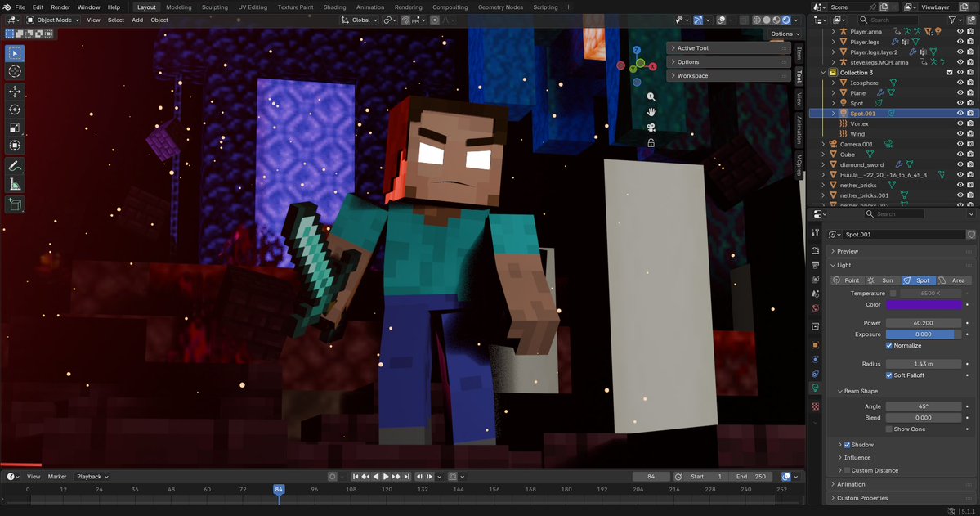Open the Marker menu in timeline
This screenshot has height=516, width=980.
(x=57, y=477)
